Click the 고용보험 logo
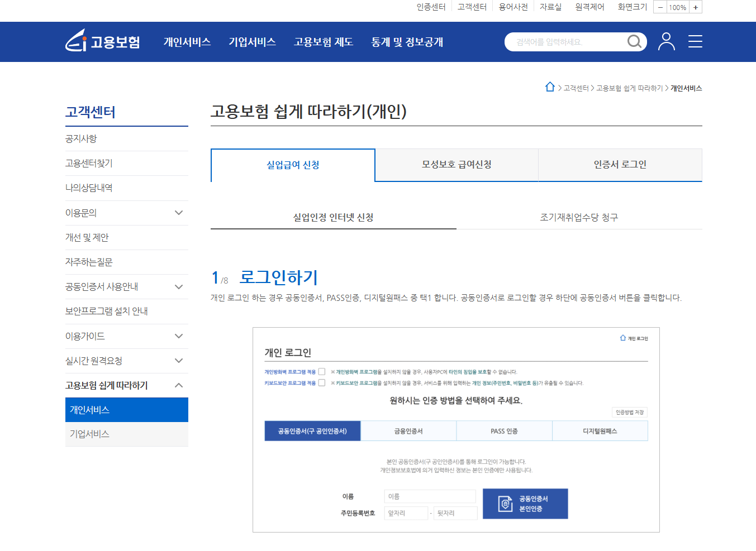 pyautogui.click(x=103, y=41)
